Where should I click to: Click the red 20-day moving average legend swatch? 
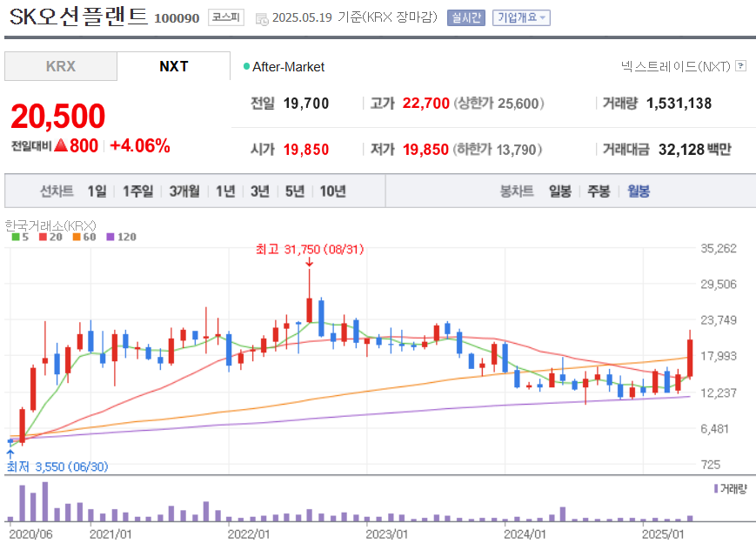(x=43, y=237)
